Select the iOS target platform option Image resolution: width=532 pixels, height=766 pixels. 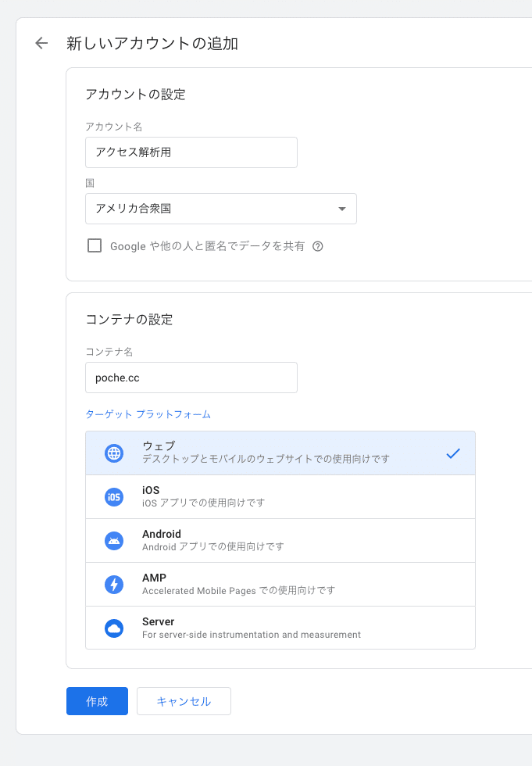280,497
